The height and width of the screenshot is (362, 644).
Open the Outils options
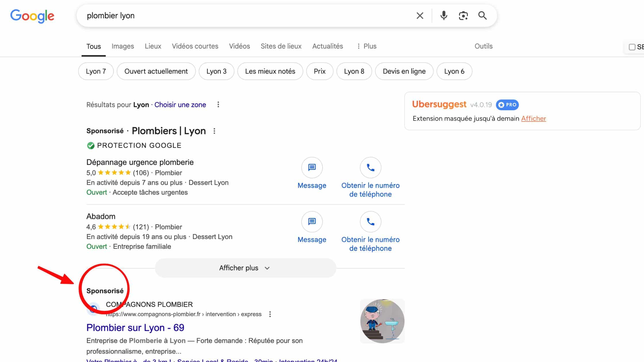483,46
